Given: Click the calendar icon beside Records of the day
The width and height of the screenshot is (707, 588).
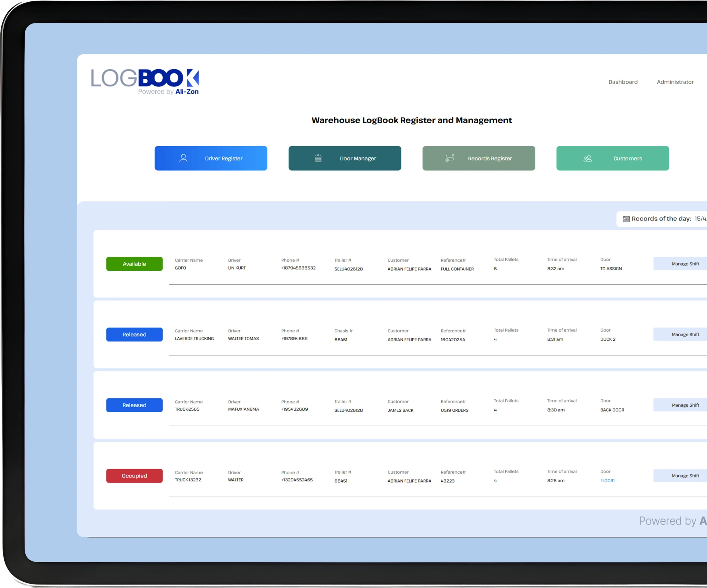Looking at the screenshot, I should [x=626, y=219].
